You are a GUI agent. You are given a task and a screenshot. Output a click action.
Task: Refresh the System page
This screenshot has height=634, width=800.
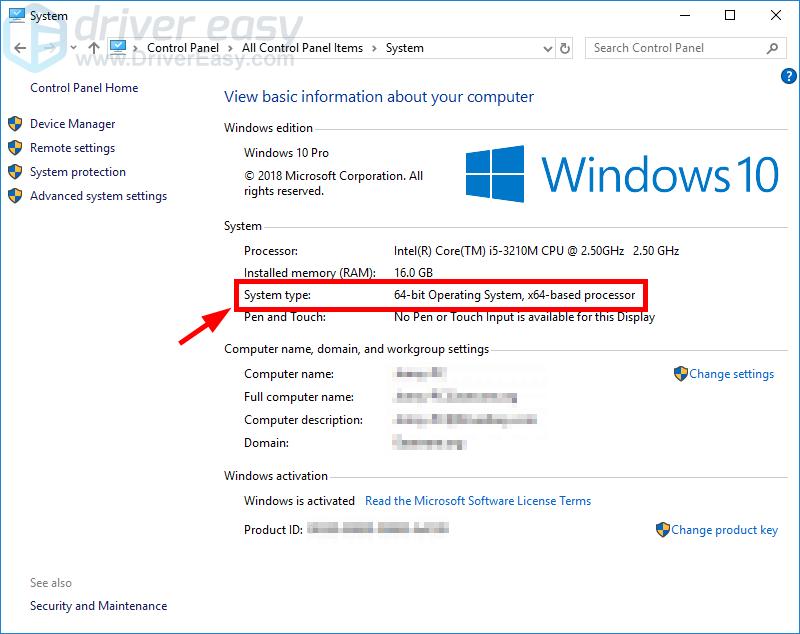[564, 48]
